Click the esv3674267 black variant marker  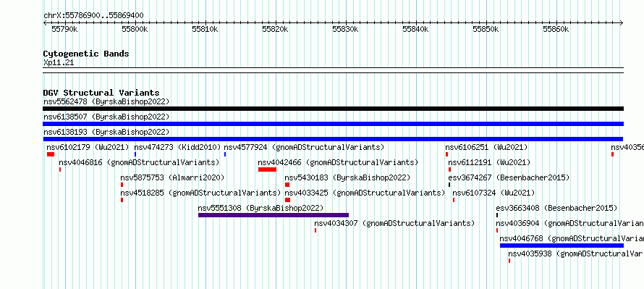pyautogui.click(x=449, y=185)
